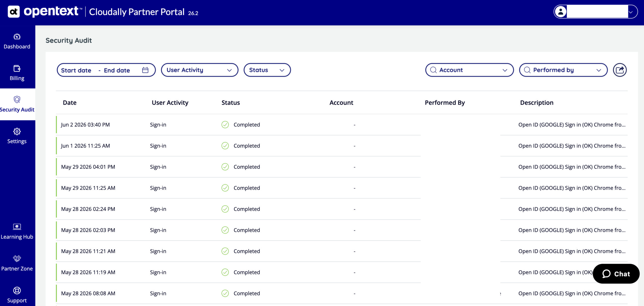The width and height of the screenshot is (644, 306).
Task: Open the Account search dropdown
Action: [469, 70]
